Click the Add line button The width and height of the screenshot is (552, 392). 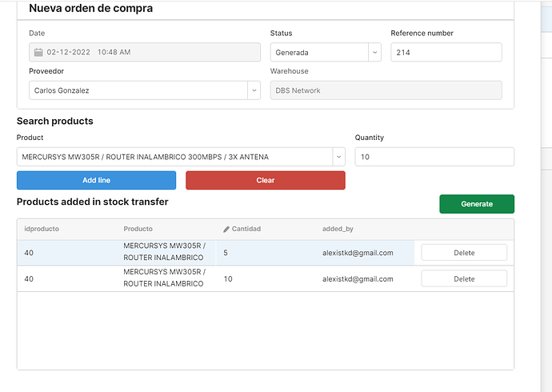pyautogui.click(x=97, y=180)
